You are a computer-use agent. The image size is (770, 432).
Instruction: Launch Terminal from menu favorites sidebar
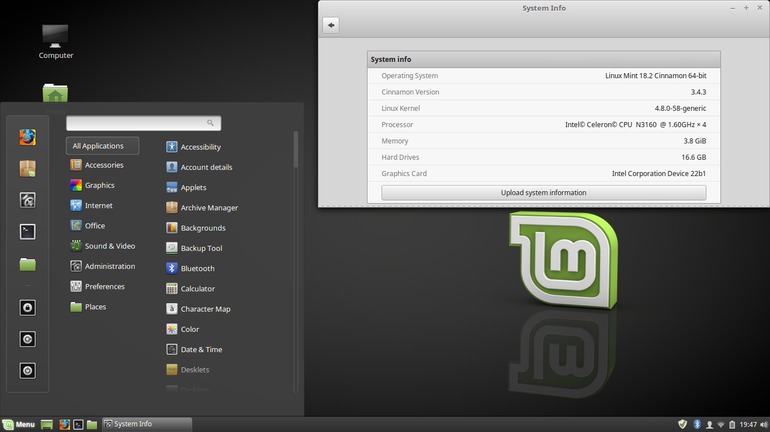[28, 232]
